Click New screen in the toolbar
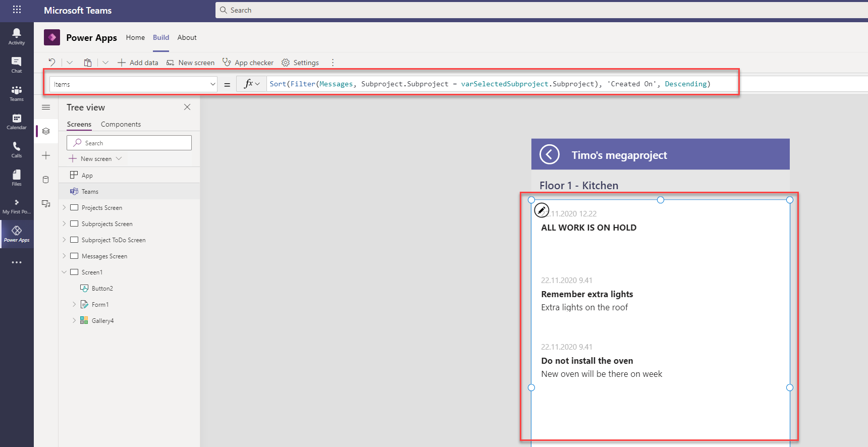The height and width of the screenshot is (447, 868). [191, 63]
